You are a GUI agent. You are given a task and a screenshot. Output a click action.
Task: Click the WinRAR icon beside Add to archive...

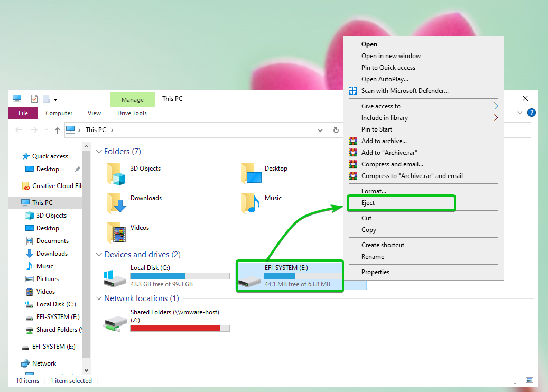tap(352, 141)
